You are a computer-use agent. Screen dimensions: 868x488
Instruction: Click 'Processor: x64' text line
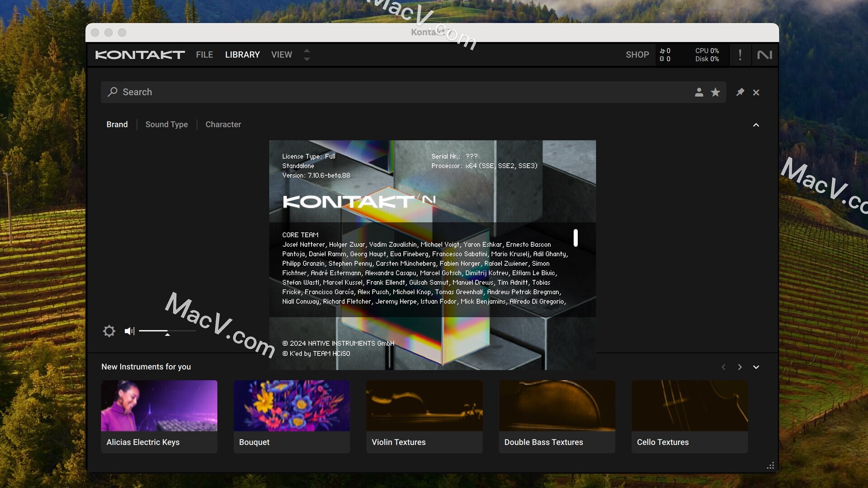tap(484, 166)
